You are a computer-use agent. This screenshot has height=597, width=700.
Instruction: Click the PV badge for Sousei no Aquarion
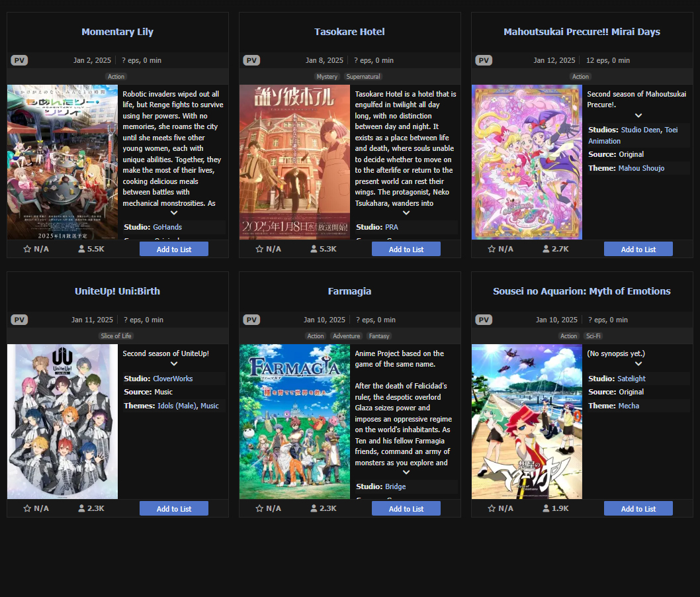tap(484, 320)
